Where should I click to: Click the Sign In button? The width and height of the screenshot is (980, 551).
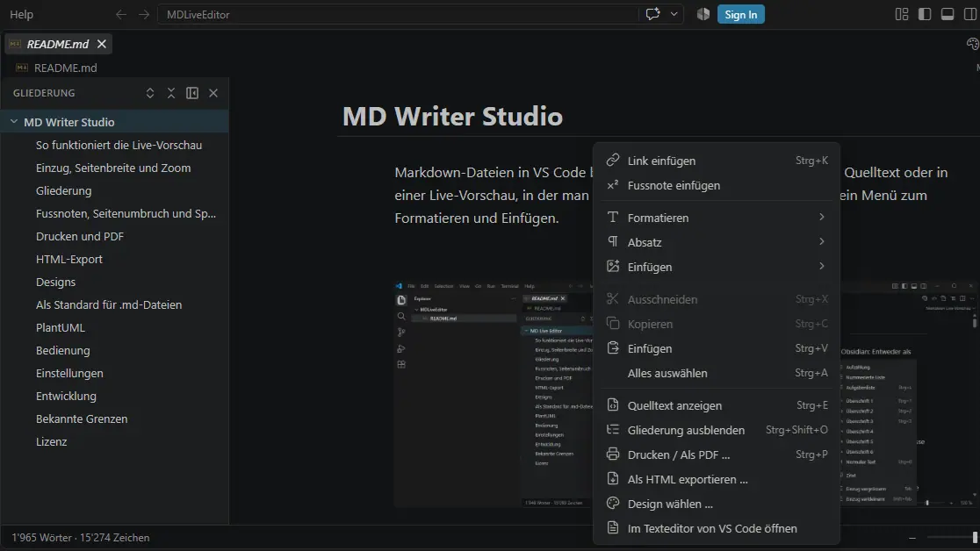(740, 14)
